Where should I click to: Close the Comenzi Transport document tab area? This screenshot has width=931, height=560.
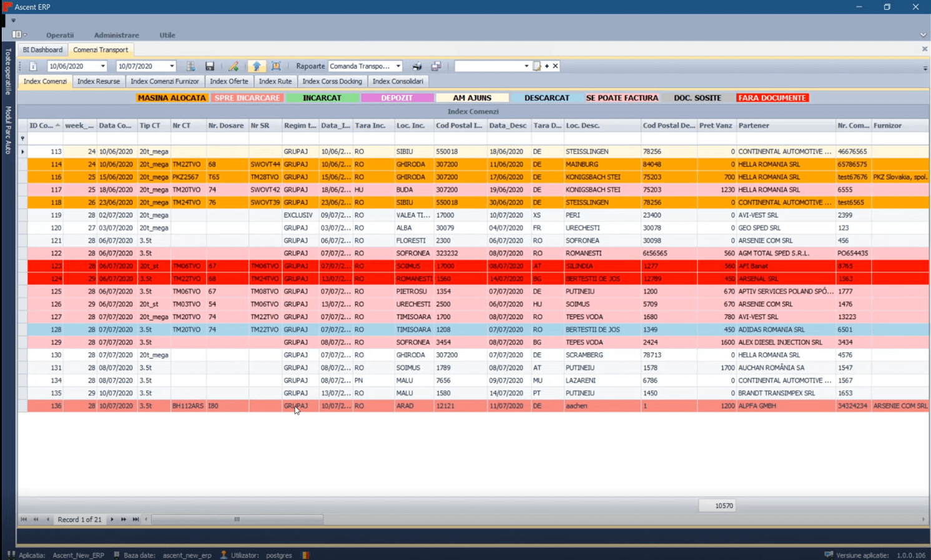[925, 49]
